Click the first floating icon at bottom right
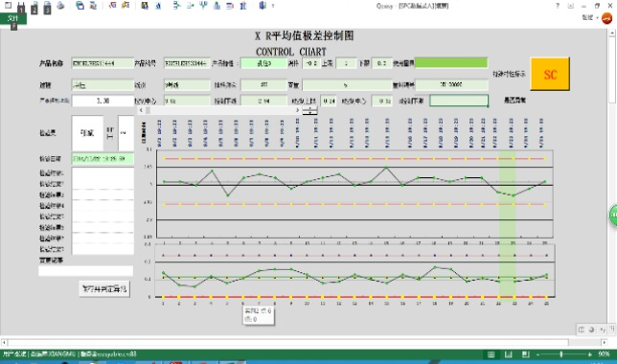This screenshot has height=364, width=617. point(582,330)
